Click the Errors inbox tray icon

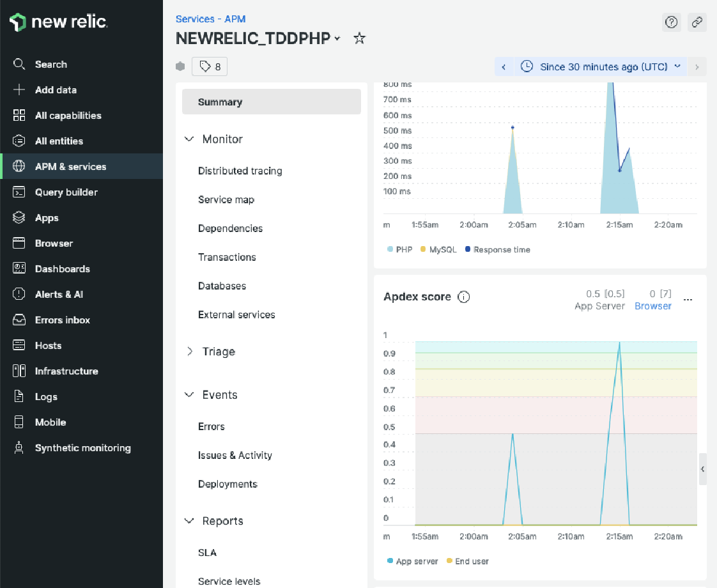(x=19, y=320)
